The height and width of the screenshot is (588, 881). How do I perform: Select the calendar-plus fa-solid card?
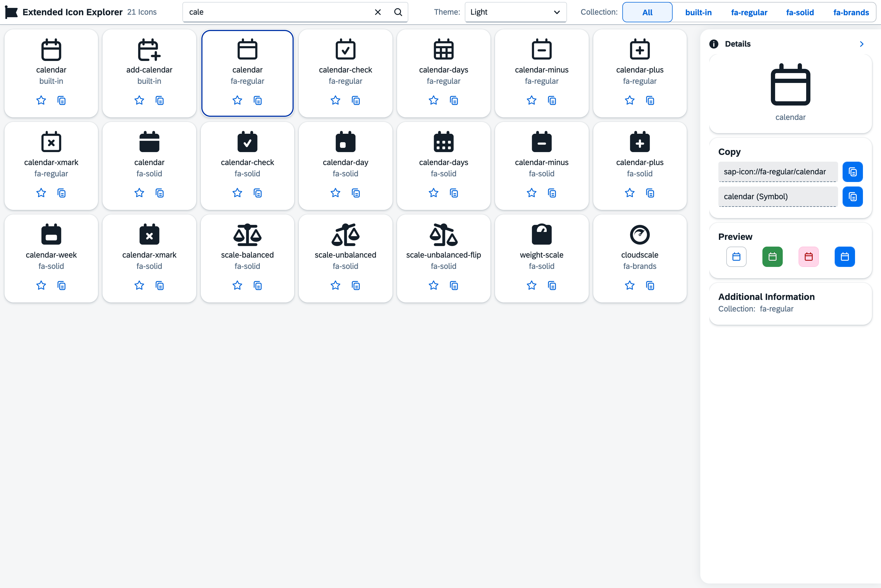pos(640,166)
